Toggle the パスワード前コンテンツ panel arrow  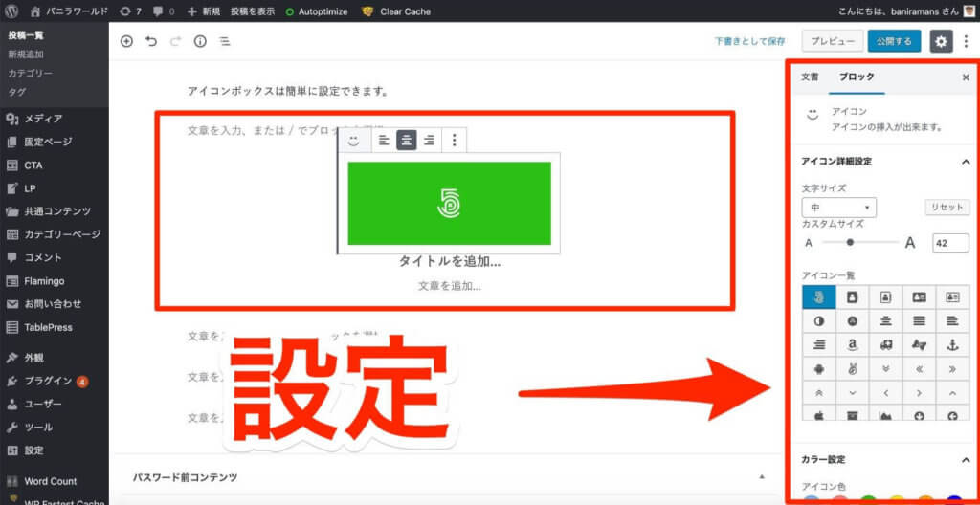[x=761, y=477]
